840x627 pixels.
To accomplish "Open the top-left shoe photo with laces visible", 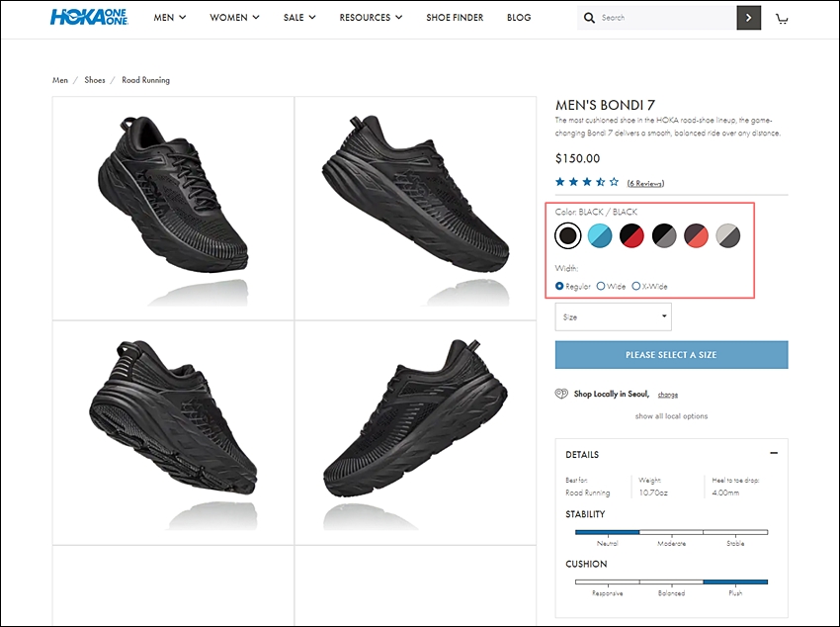I will coord(173,208).
